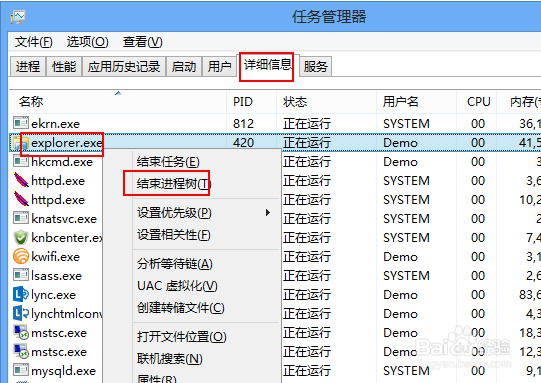Select the hkcmd.exe process name
541x383 pixels.
[x=62, y=161]
